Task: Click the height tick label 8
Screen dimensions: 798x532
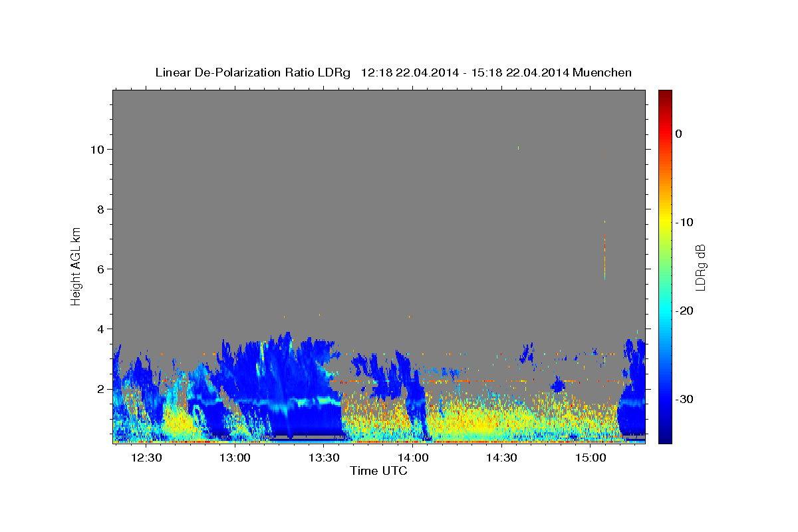Action: (x=101, y=209)
